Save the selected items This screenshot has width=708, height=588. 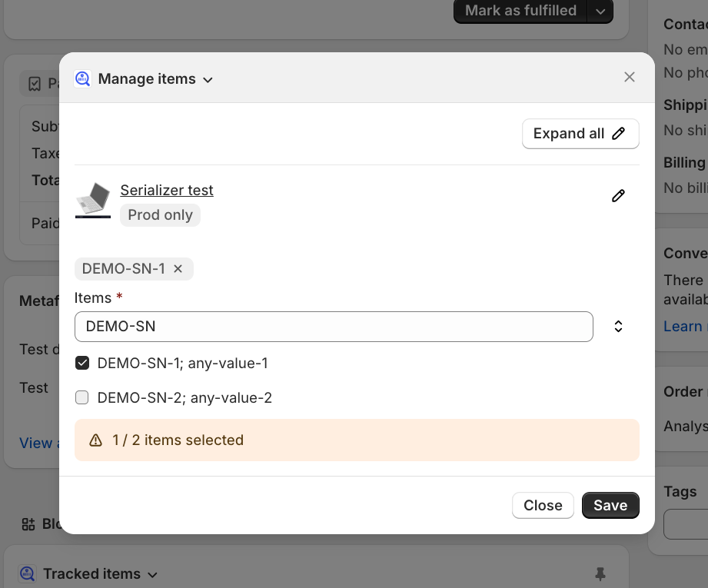pyautogui.click(x=610, y=505)
